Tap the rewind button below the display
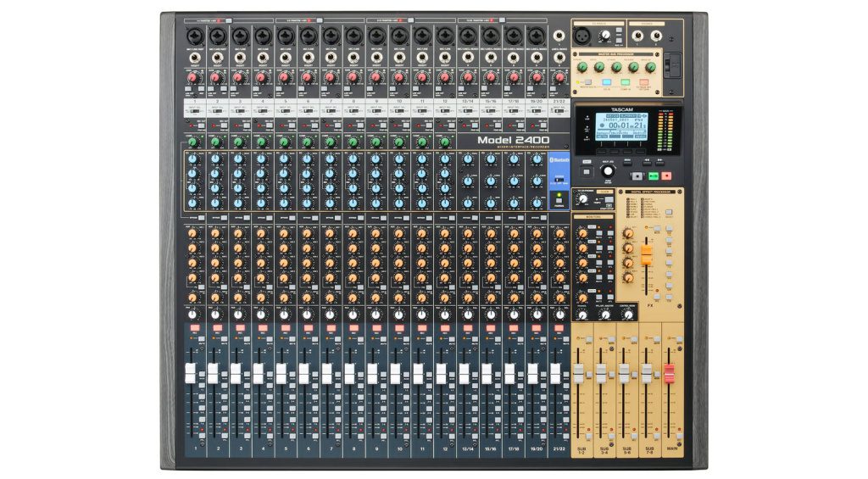Viewport: 868px width, 479px height. tap(646, 162)
